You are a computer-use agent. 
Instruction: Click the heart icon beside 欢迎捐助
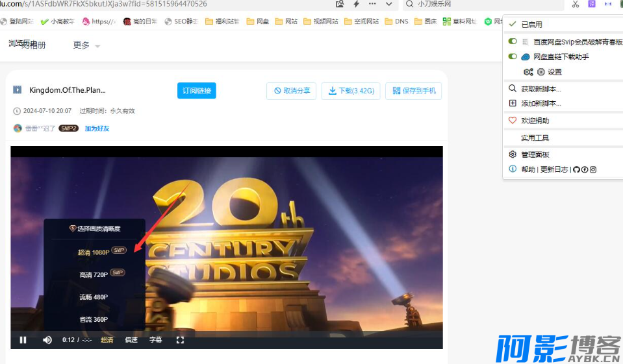(x=513, y=121)
